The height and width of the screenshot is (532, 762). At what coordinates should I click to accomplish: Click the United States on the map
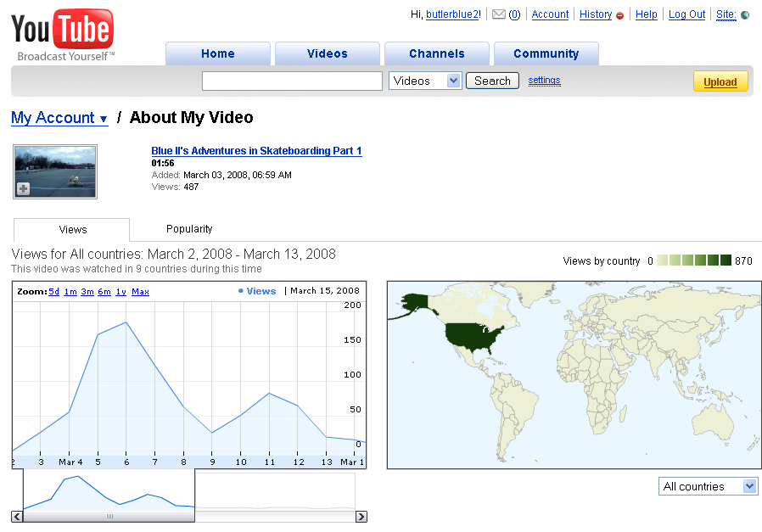pos(473,337)
